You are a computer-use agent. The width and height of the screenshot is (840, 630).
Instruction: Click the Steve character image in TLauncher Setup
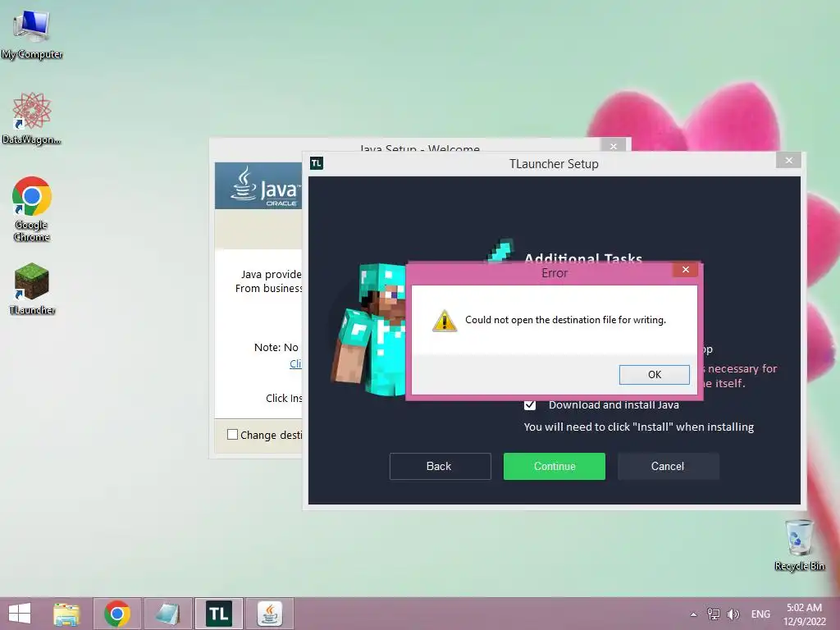(x=370, y=330)
